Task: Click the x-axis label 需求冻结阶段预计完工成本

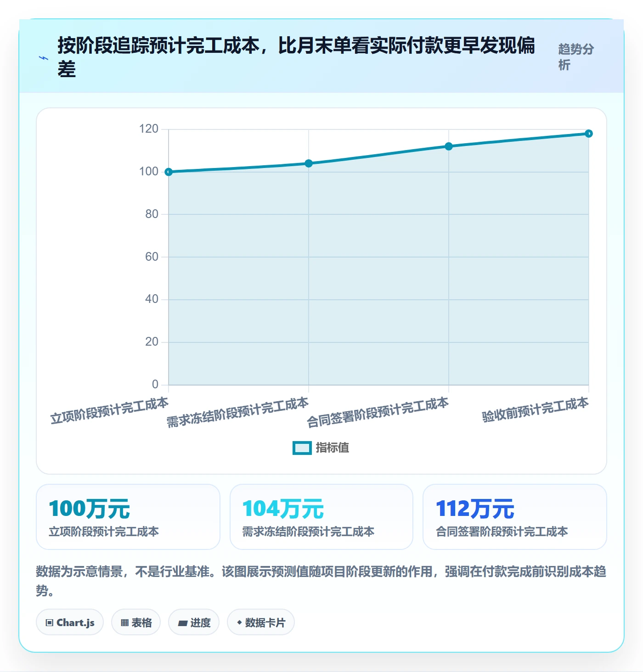Action: 237,412
